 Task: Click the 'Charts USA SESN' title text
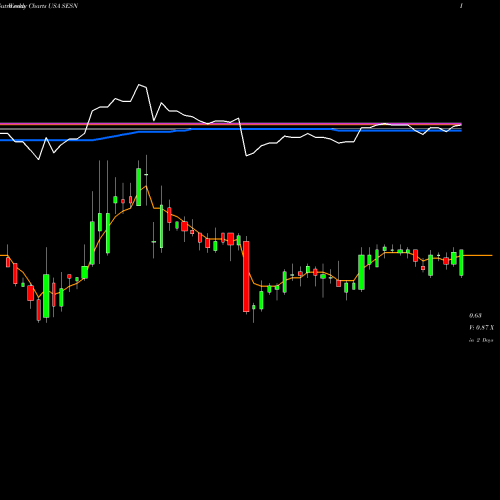click(x=53, y=6)
